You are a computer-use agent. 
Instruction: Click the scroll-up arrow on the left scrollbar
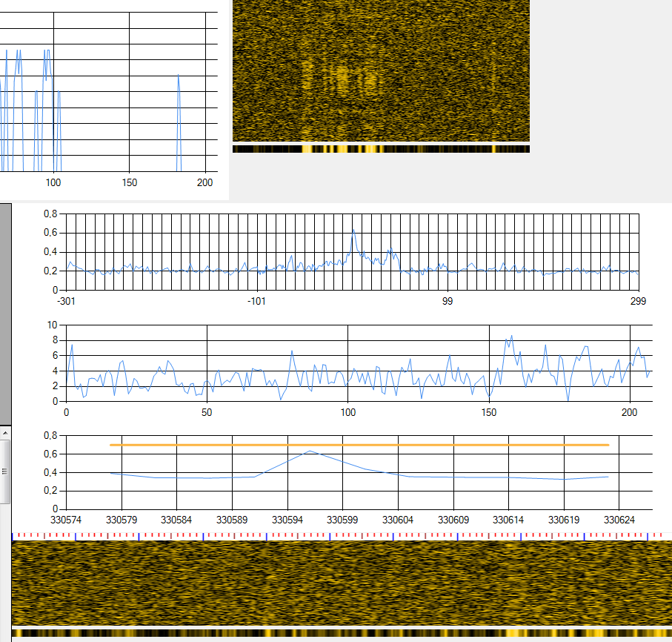pos(5,434)
